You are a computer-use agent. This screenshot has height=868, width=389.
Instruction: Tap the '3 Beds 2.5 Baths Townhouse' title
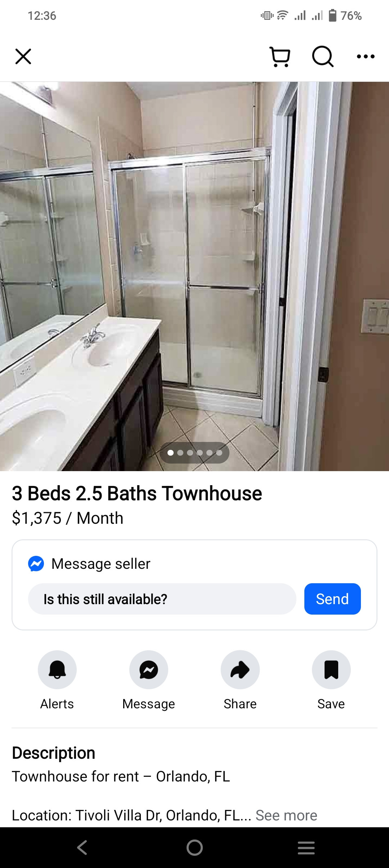click(137, 493)
